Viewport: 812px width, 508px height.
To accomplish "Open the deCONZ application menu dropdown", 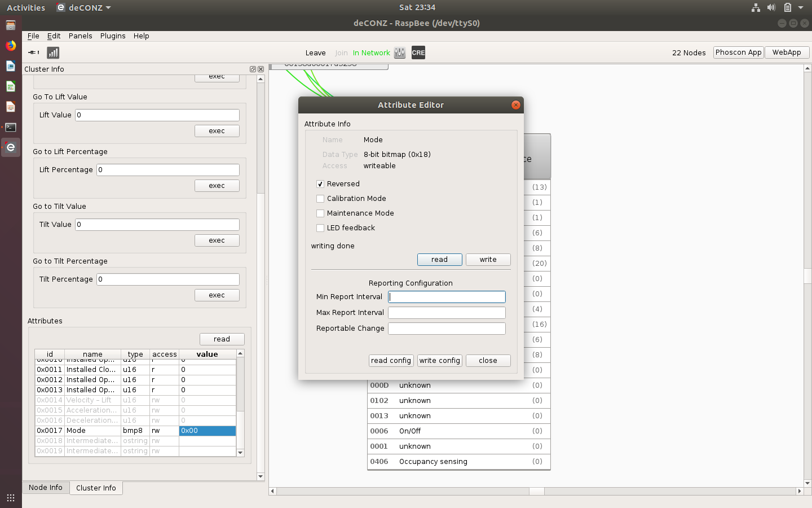I will (x=84, y=7).
